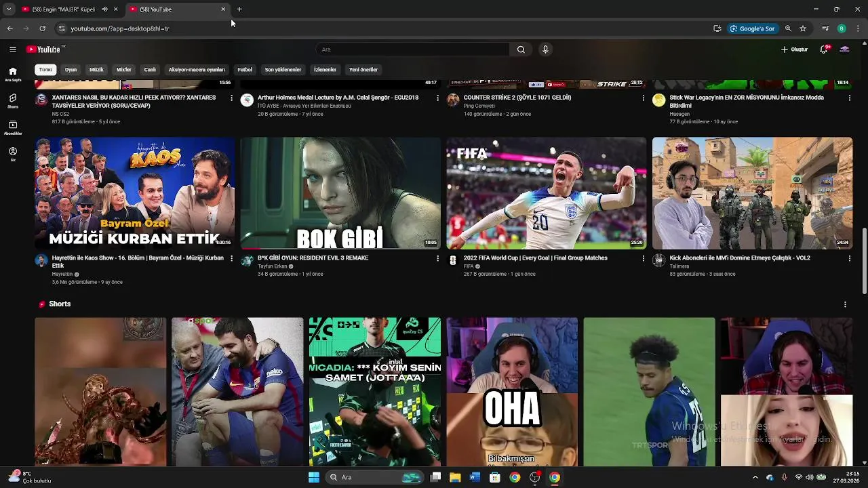The image size is (868, 488).
Task: Click the install/cast icon in address bar
Action: pyautogui.click(x=717, y=28)
